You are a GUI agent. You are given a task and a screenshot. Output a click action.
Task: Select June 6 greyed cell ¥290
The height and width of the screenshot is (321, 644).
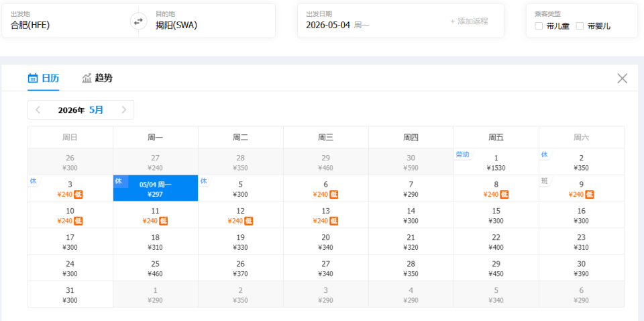[582, 294]
